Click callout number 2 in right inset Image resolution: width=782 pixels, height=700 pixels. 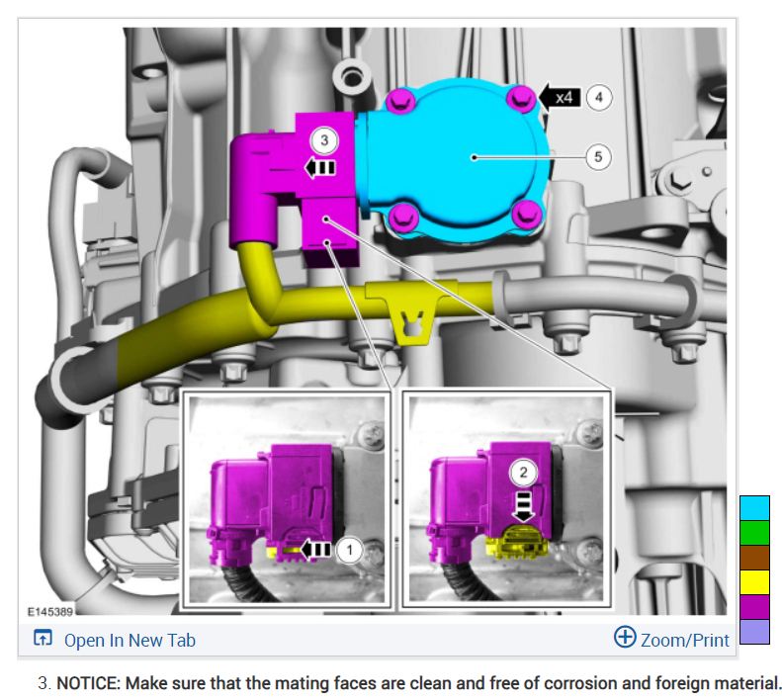point(523,473)
